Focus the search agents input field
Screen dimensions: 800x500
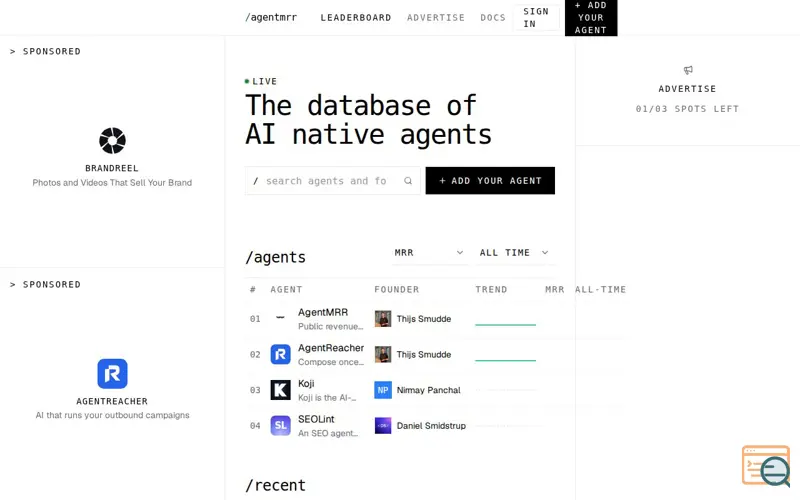333,181
